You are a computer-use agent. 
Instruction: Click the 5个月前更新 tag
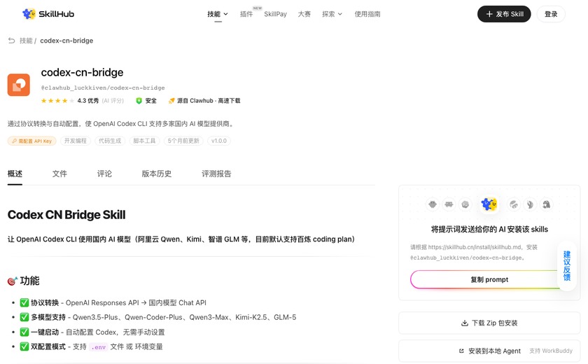pyautogui.click(x=183, y=141)
